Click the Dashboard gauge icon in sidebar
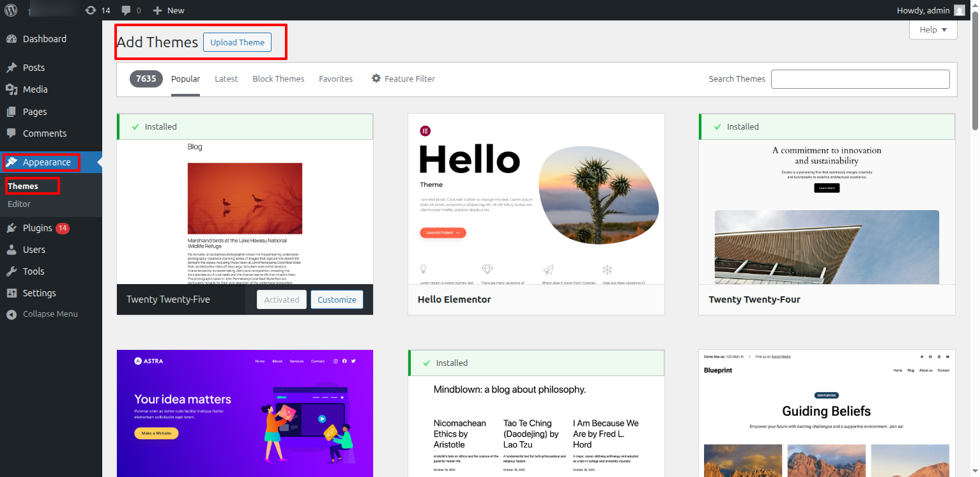The height and width of the screenshot is (477, 980). tap(11, 39)
